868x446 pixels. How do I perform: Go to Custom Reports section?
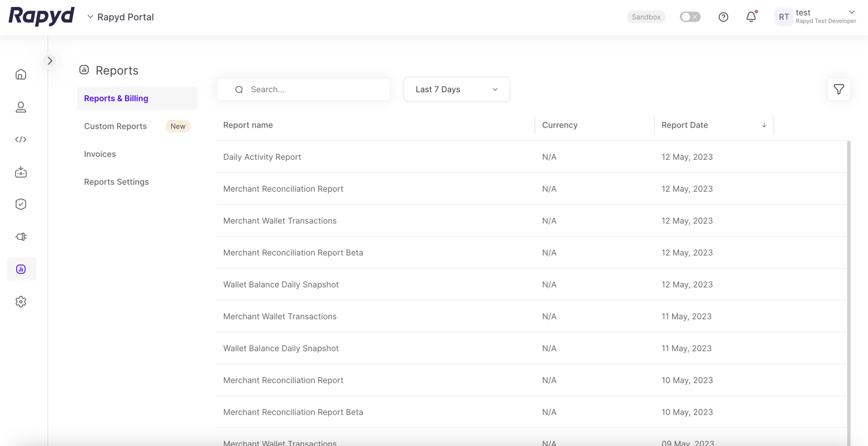click(115, 126)
